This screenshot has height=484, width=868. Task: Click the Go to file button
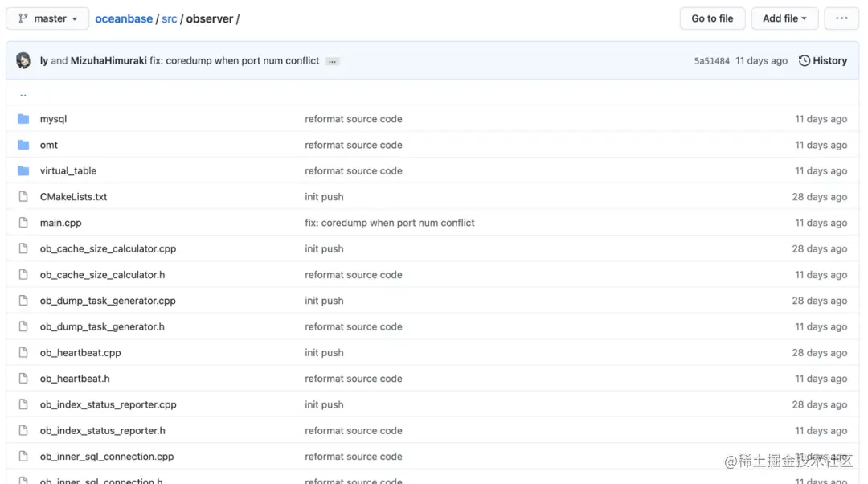coord(712,18)
